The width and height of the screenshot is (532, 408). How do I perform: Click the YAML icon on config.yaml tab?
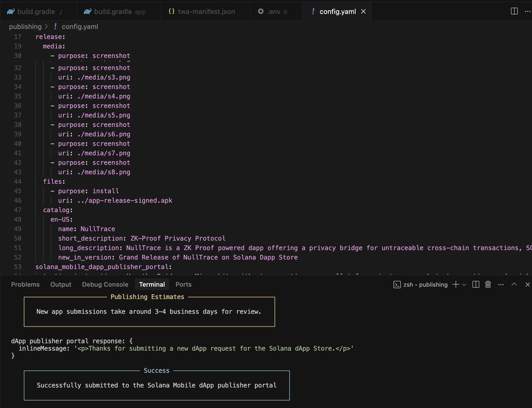[313, 12]
